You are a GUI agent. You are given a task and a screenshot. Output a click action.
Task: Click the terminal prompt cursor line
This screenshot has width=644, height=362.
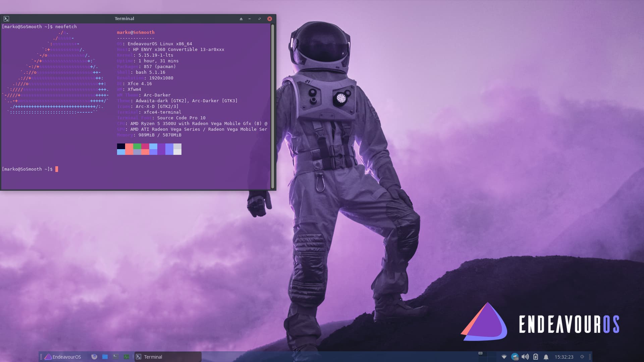coord(30,169)
